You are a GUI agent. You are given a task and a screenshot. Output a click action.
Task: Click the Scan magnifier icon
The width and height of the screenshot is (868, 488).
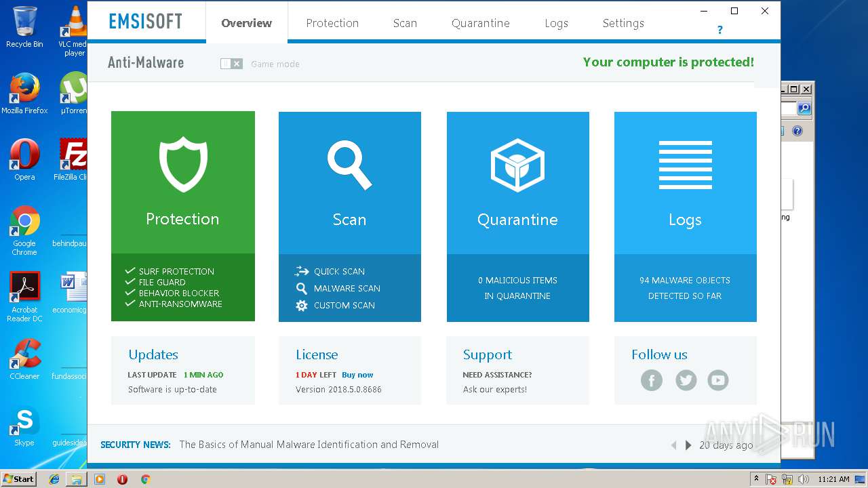[349, 165]
